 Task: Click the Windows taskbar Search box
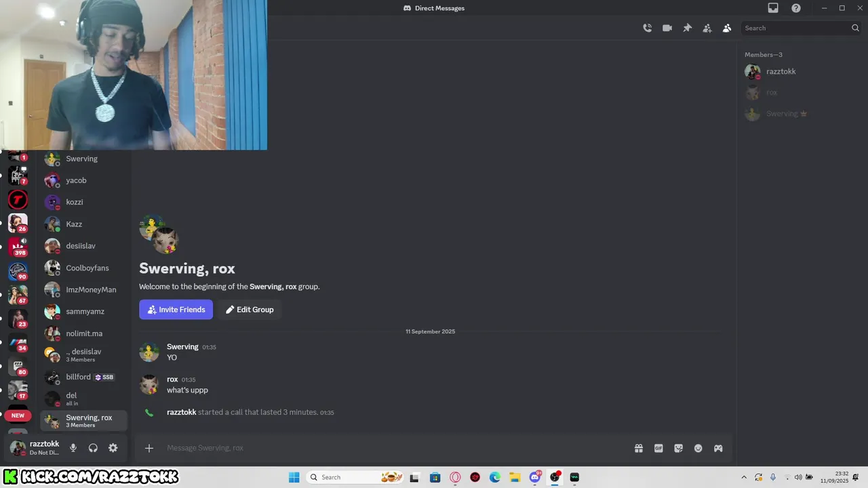click(x=356, y=477)
